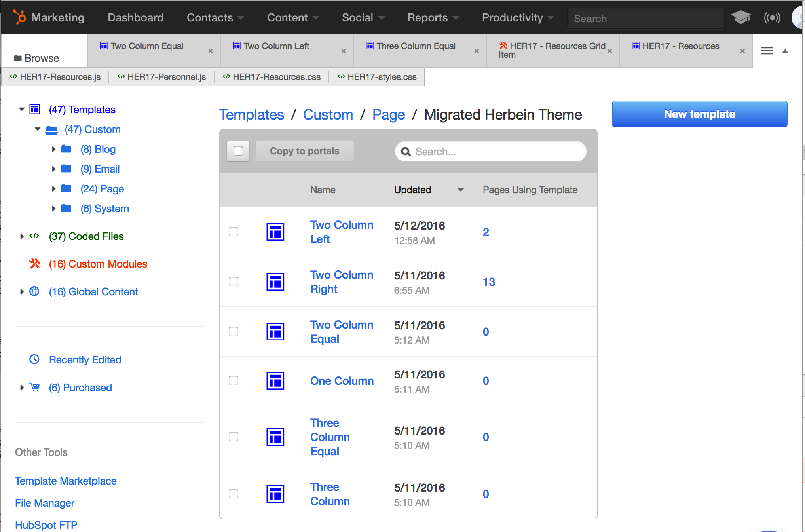Open the Template Marketplace link

pyautogui.click(x=66, y=481)
